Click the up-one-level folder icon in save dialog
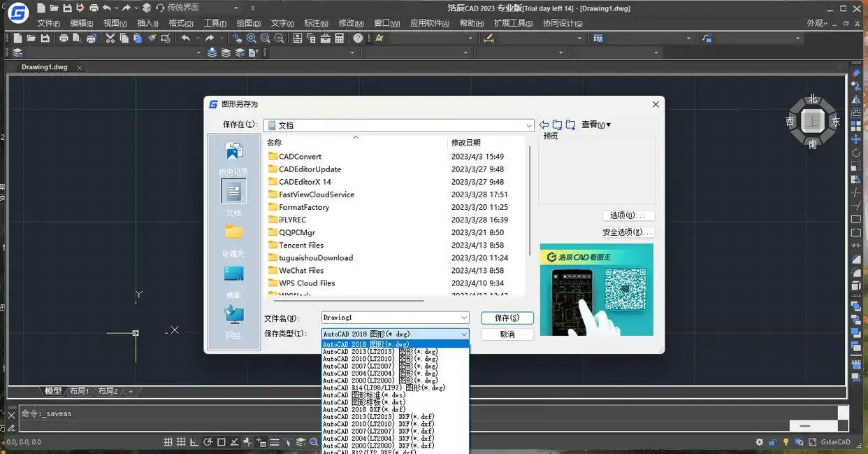The image size is (868, 454). [557, 125]
